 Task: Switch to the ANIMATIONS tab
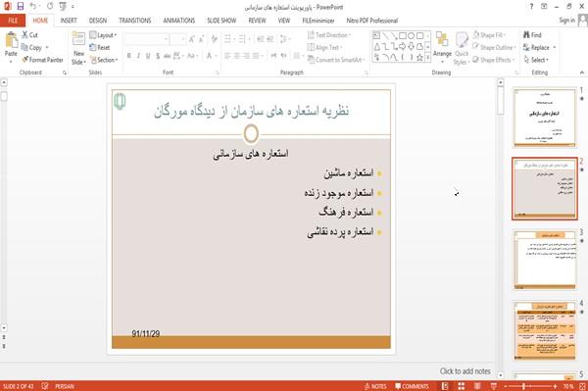(179, 21)
